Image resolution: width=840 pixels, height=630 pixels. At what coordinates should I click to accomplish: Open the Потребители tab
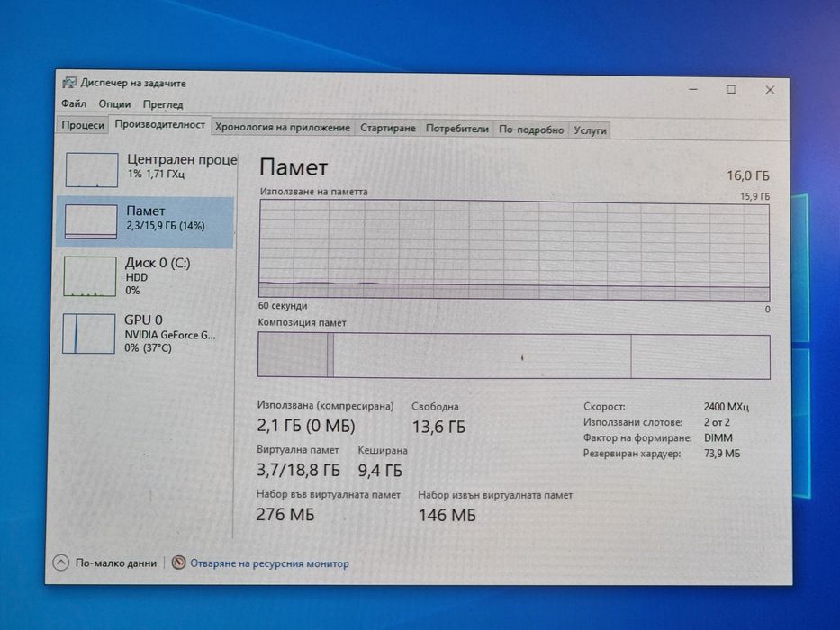pos(457,129)
